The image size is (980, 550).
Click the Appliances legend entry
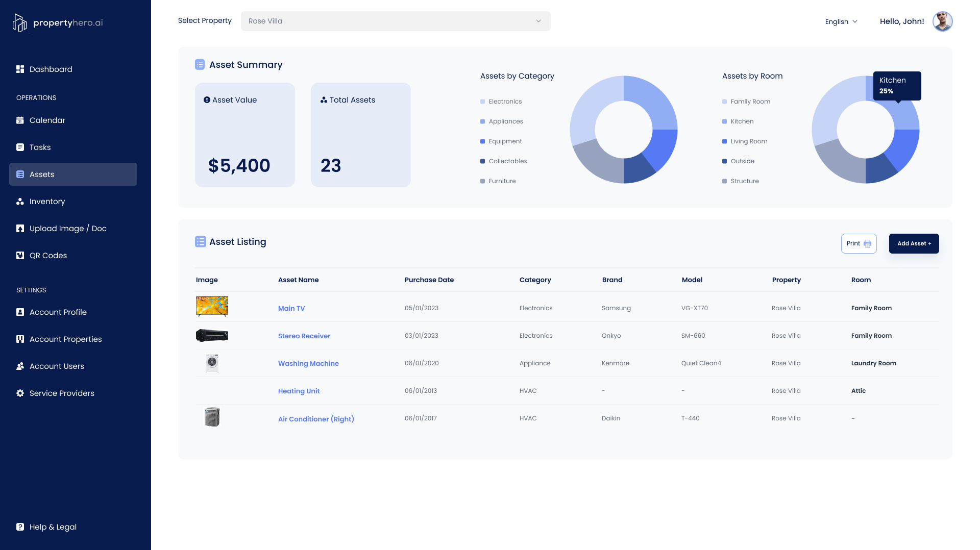click(502, 121)
